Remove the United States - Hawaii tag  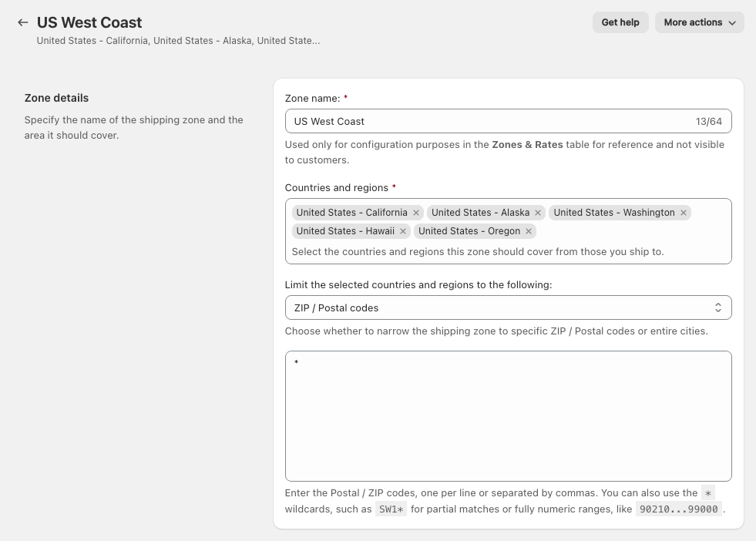402,231
